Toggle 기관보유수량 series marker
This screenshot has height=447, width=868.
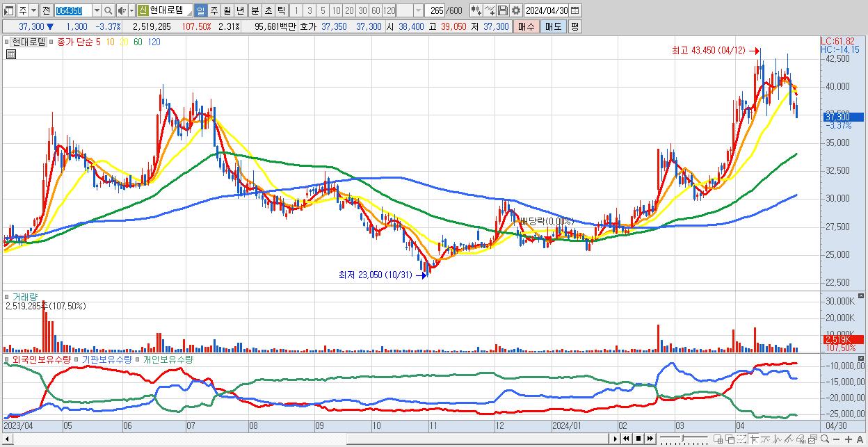click(x=77, y=359)
